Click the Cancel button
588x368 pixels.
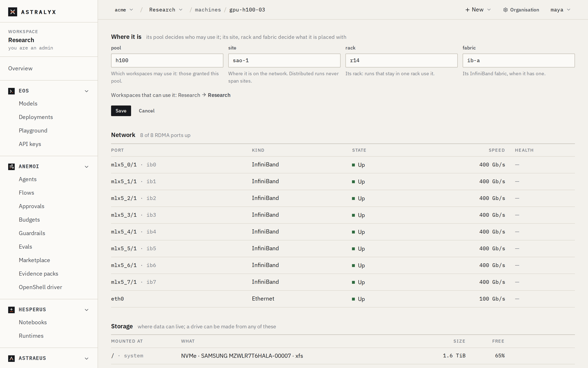click(x=147, y=111)
